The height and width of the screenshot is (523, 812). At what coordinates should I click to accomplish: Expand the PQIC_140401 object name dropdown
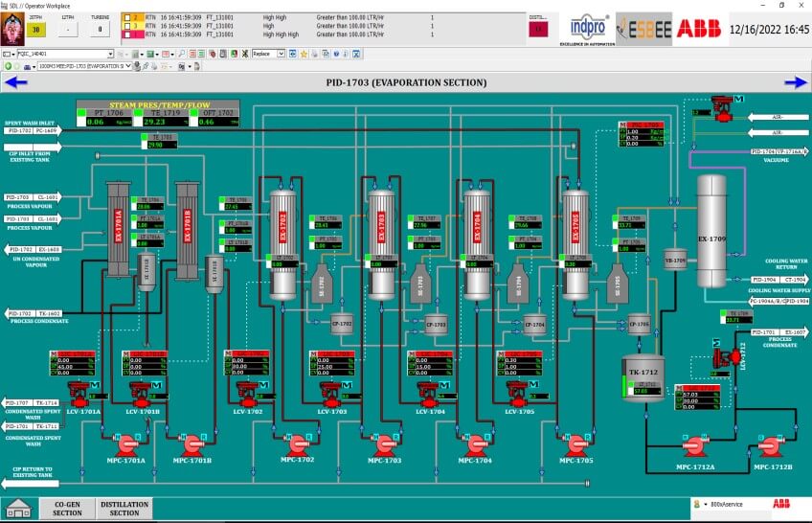(110, 54)
